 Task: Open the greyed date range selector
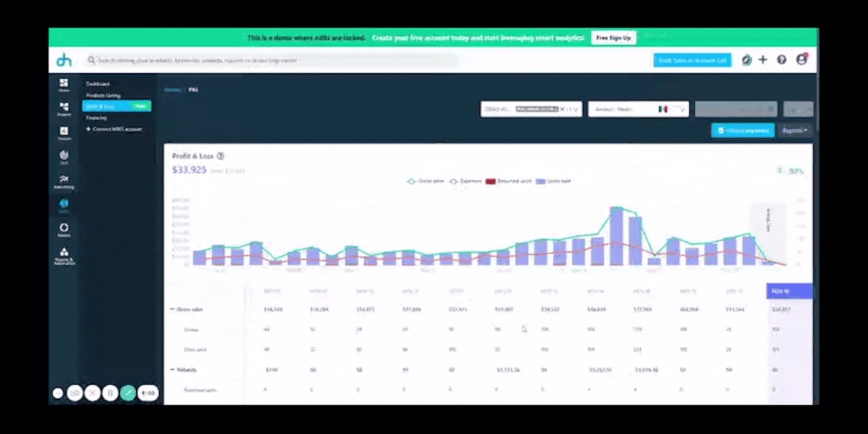coord(736,109)
